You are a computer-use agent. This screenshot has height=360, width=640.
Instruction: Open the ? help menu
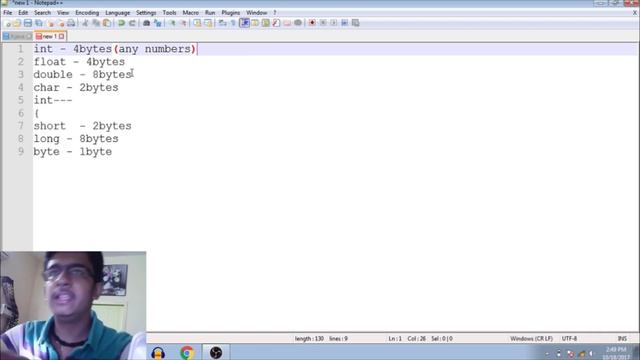pyautogui.click(x=275, y=13)
